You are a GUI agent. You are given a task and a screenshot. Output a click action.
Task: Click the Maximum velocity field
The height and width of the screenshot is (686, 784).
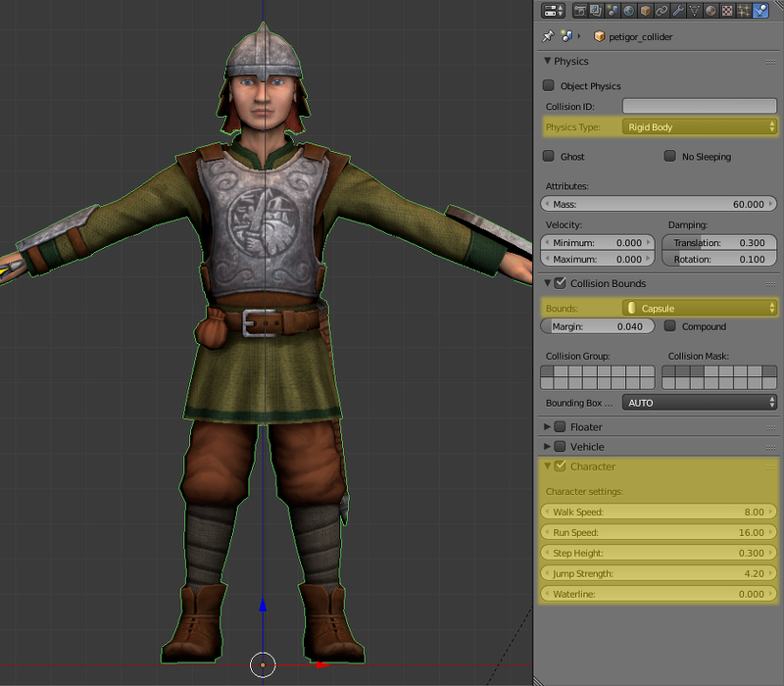(x=598, y=259)
